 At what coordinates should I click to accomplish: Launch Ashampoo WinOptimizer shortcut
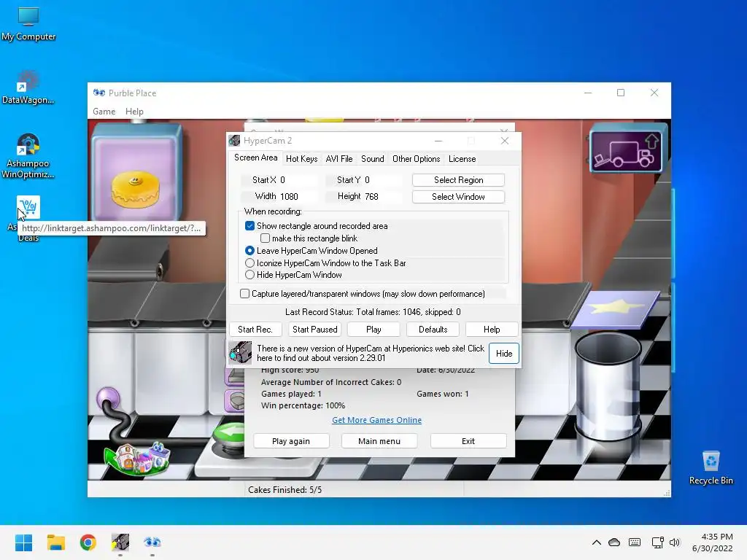[28, 156]
